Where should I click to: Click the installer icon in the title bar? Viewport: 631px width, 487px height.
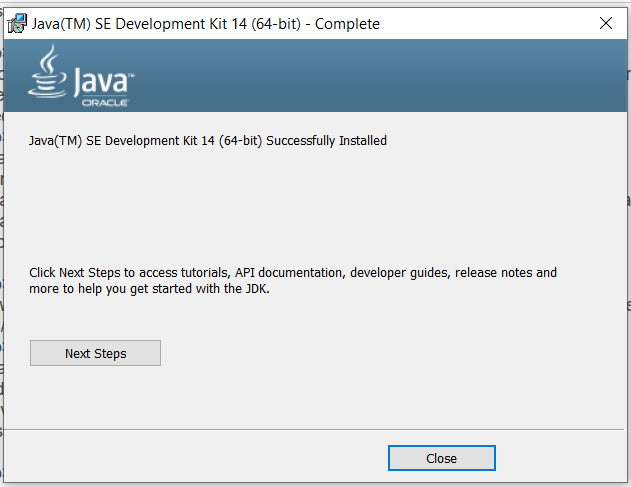(17, 23)
